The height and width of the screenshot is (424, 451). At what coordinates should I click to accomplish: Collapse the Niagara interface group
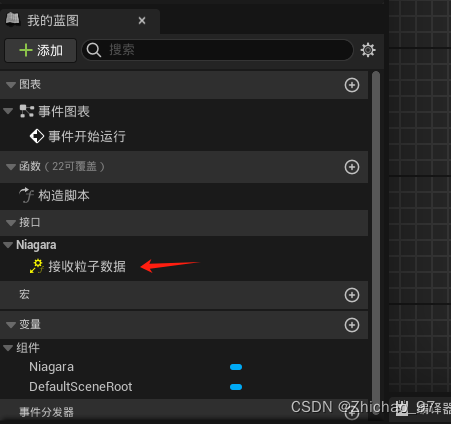(8, 245)
